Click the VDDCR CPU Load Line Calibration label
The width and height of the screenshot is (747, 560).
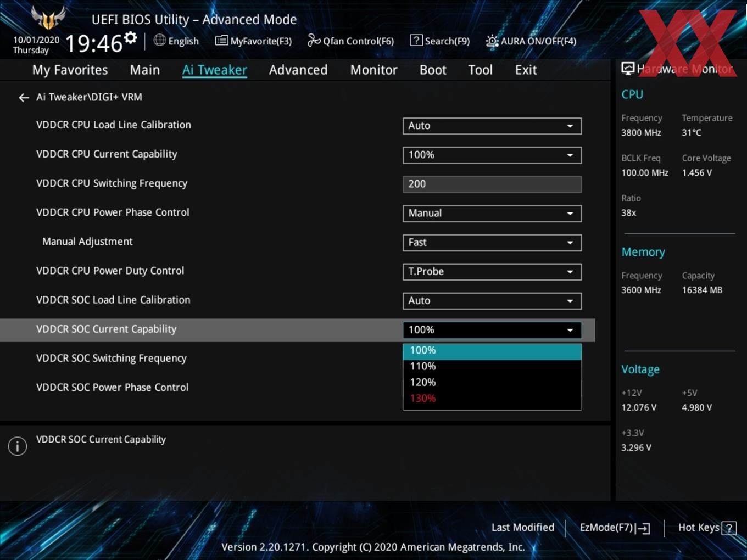tap(114, 125)
